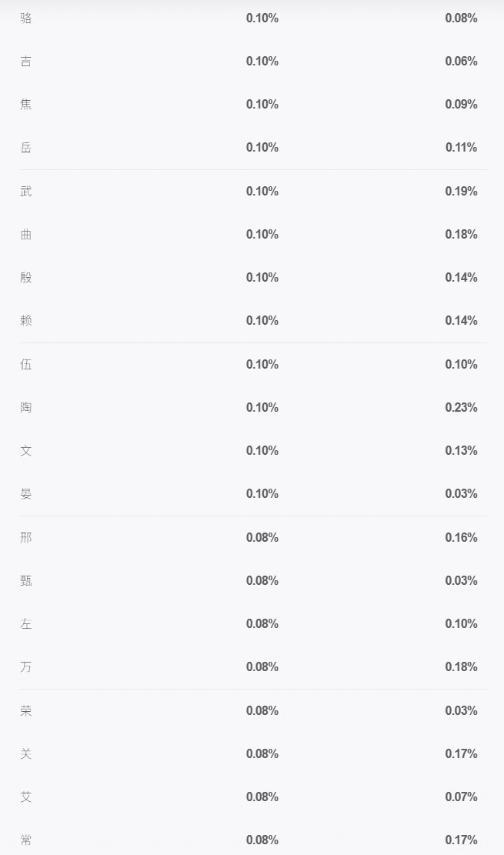The height and width of the screenshot is (855, 504).
Task: Click the 0.07% value in the 艾 row
Action: [x=461, y=797]
